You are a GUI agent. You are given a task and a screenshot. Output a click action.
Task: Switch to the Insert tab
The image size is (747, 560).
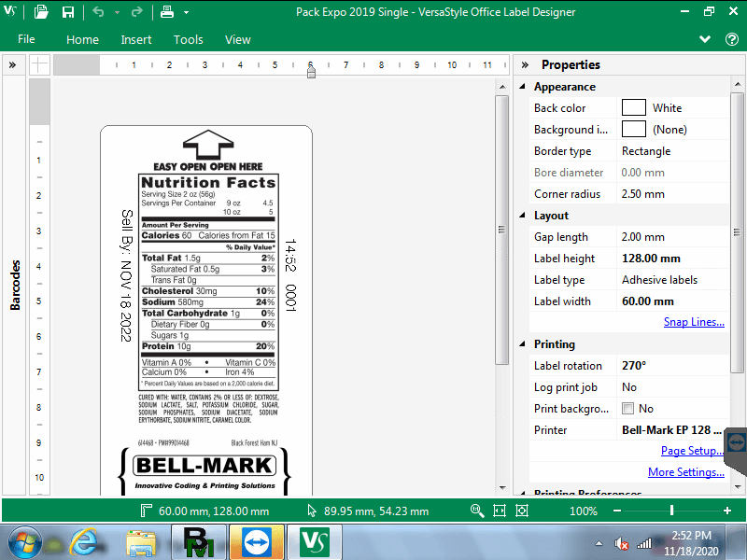tap(135, 39)
